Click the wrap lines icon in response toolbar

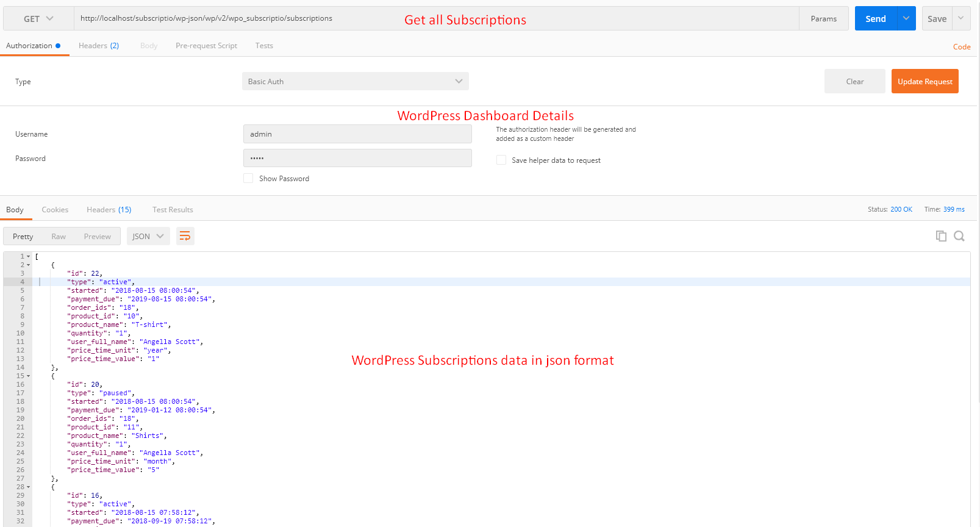tap(185, 236)
